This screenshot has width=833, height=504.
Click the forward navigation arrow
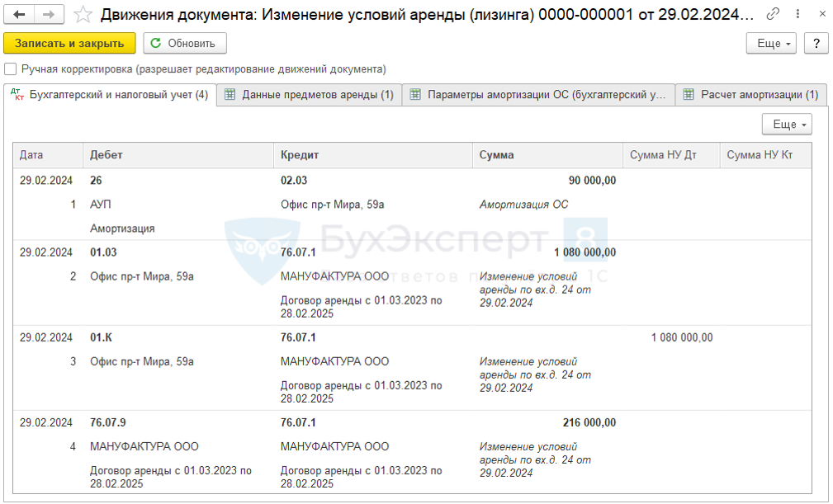[x=49, y=15]
